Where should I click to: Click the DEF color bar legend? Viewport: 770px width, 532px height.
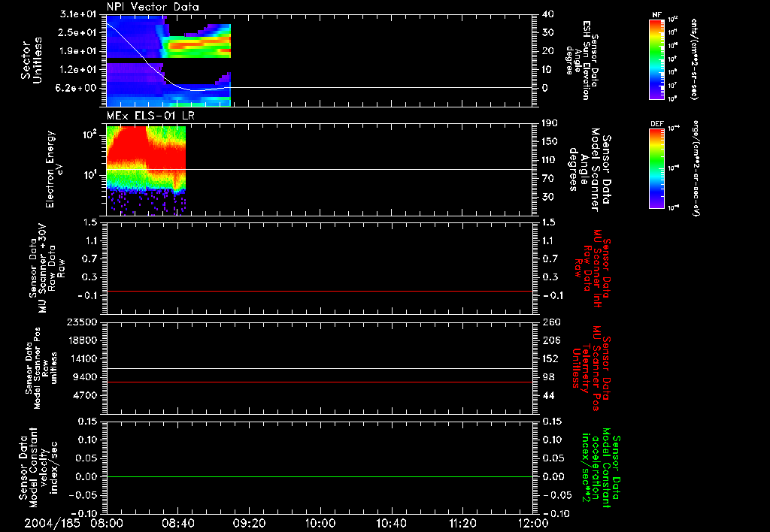[656, 168]
